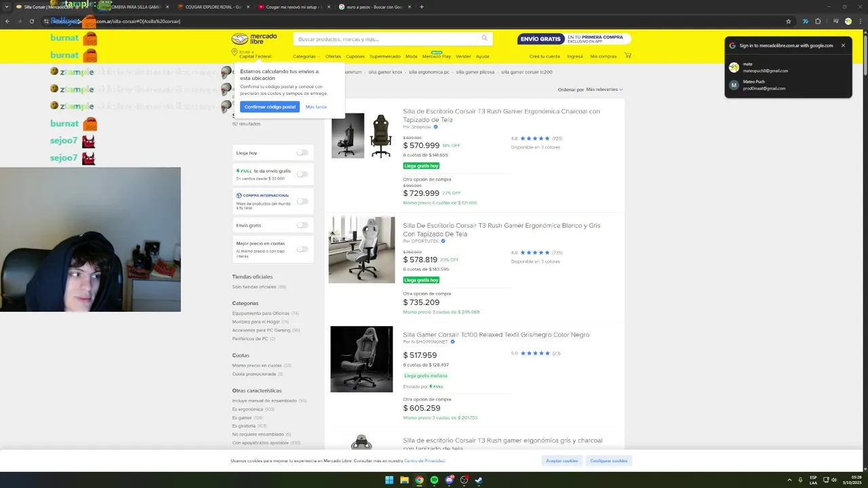Click the product search input field
The image size is (868, 488).
click(x=387, y=39)
